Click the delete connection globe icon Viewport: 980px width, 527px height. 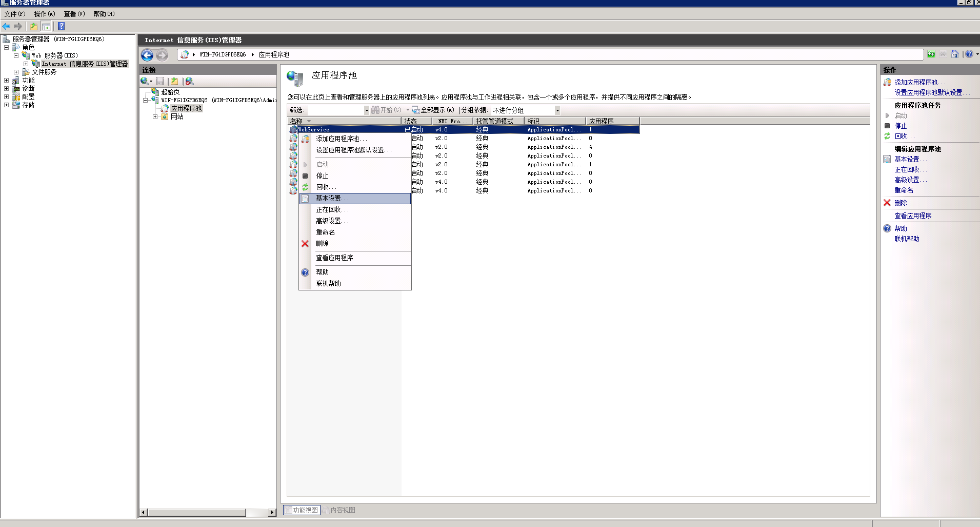pos(189,81)
